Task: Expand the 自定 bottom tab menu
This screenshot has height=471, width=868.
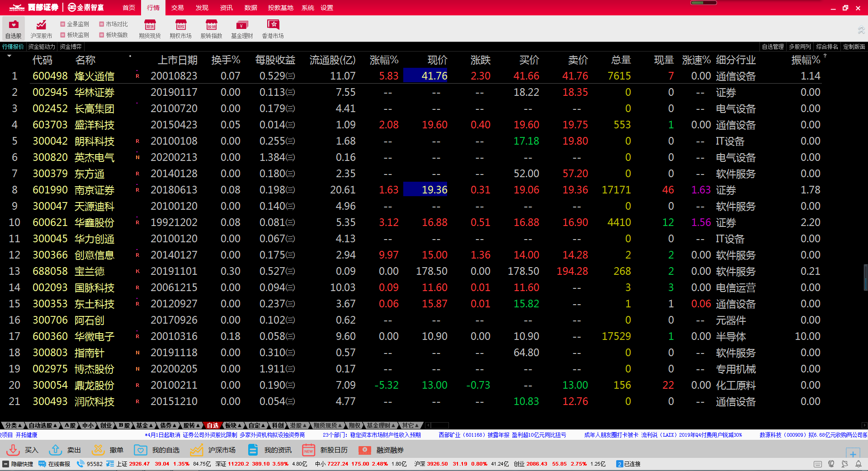Action: pos(257,425)
